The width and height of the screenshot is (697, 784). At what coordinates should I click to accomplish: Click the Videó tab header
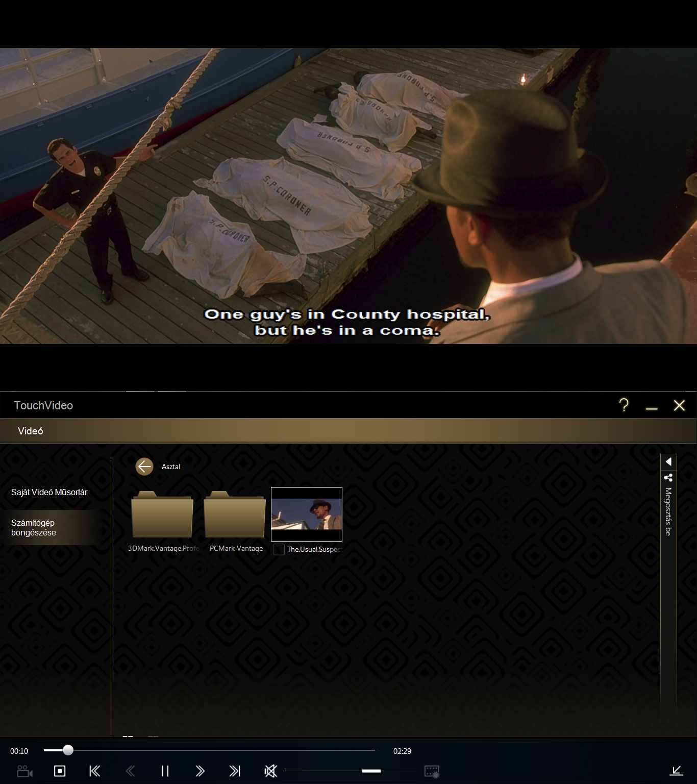31,431
